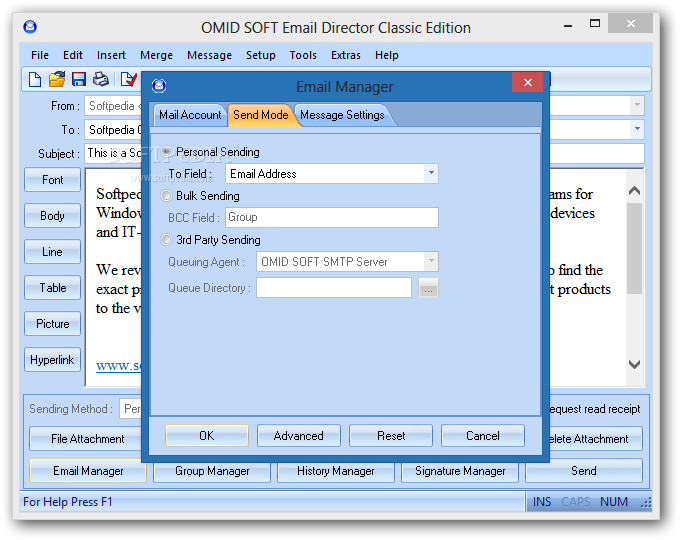
Task: Click the message body scroll up arrow
Action: [x=634, y=190]
